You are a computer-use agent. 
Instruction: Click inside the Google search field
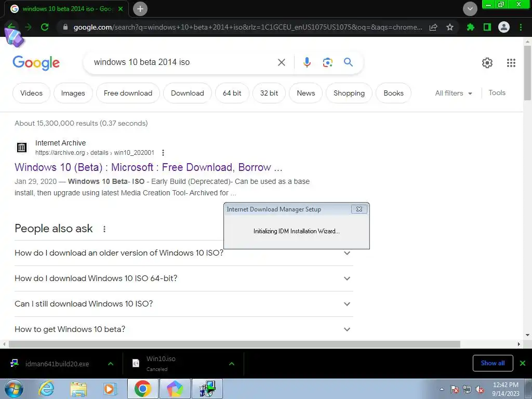tap(183, 62)
